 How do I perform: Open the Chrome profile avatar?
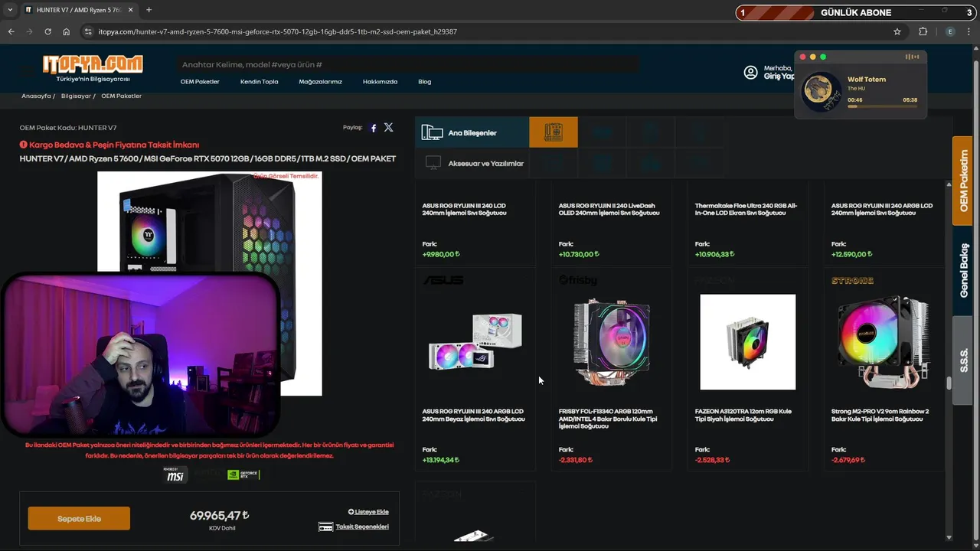tap(950, 31)
